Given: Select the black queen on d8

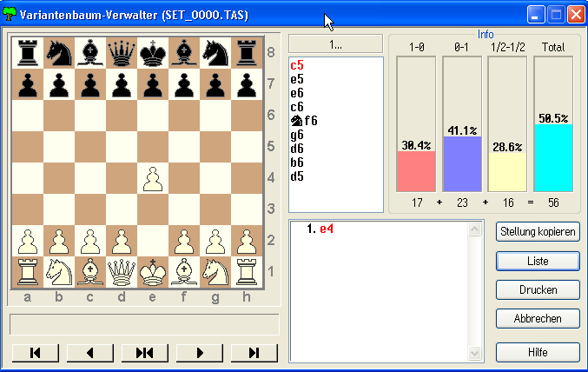Looking at the screenshot, I should (x=120, y=55).
